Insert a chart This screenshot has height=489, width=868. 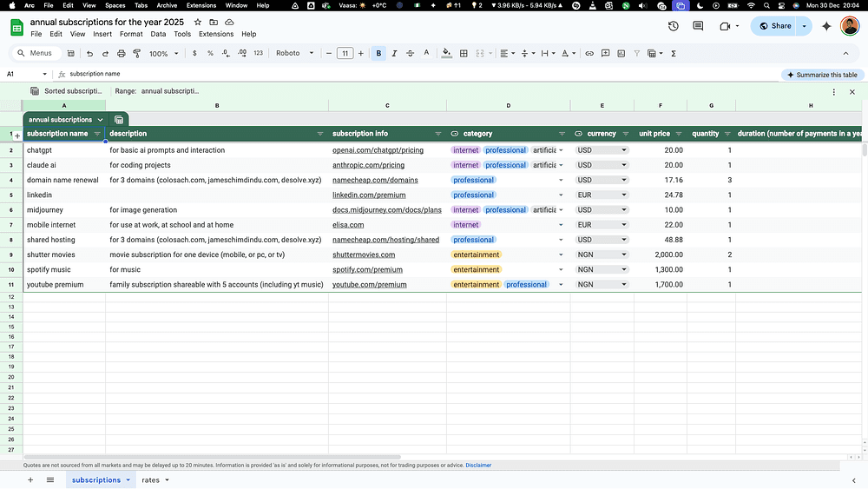621,54
